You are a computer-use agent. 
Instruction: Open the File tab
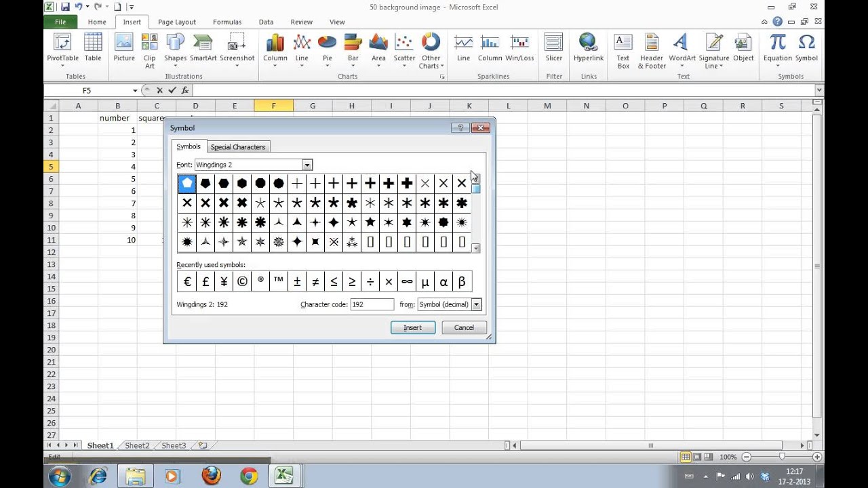pos(60,22)
